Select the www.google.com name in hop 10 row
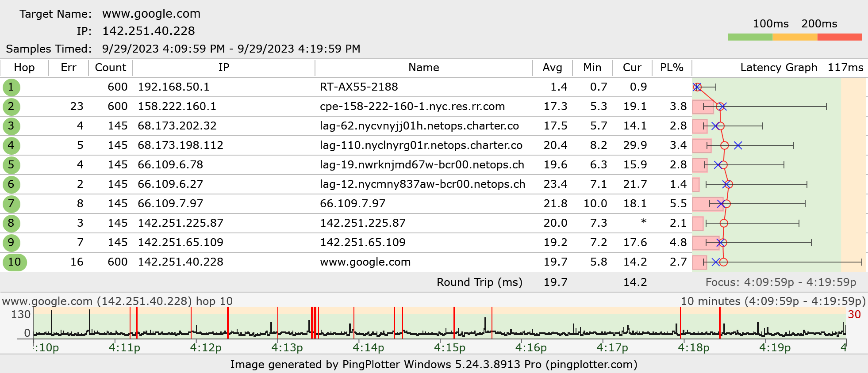 [x=365, y=262]
